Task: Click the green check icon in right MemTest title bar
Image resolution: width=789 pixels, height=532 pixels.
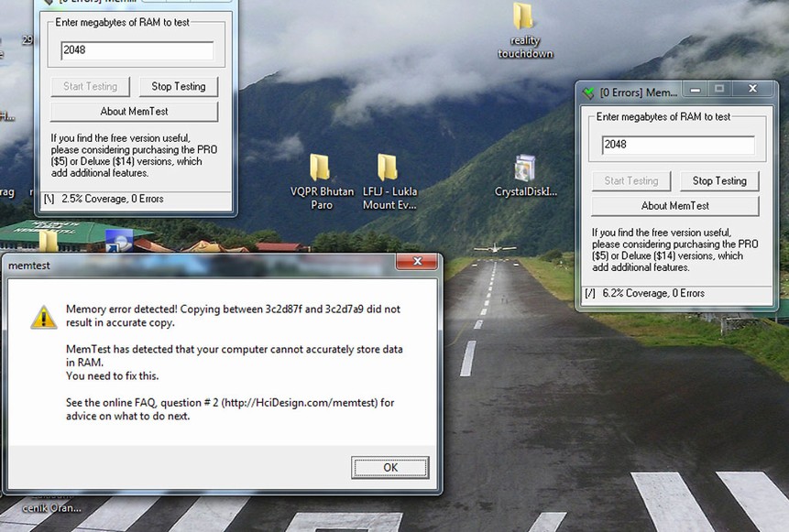Action: [588, 92]
